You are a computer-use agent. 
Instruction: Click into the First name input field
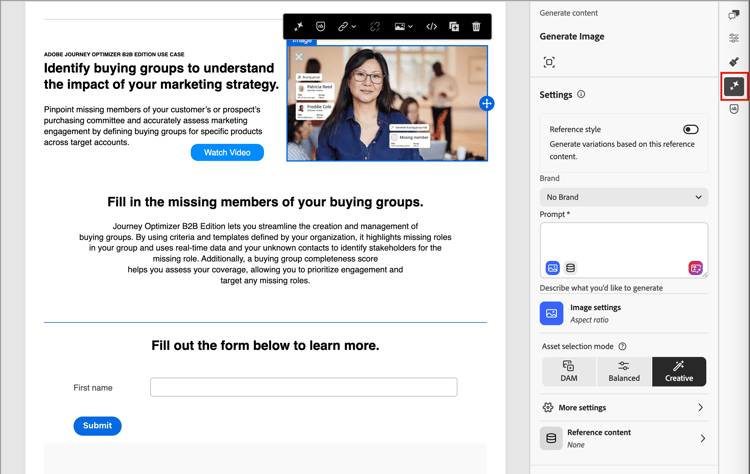tap(304, 387)
